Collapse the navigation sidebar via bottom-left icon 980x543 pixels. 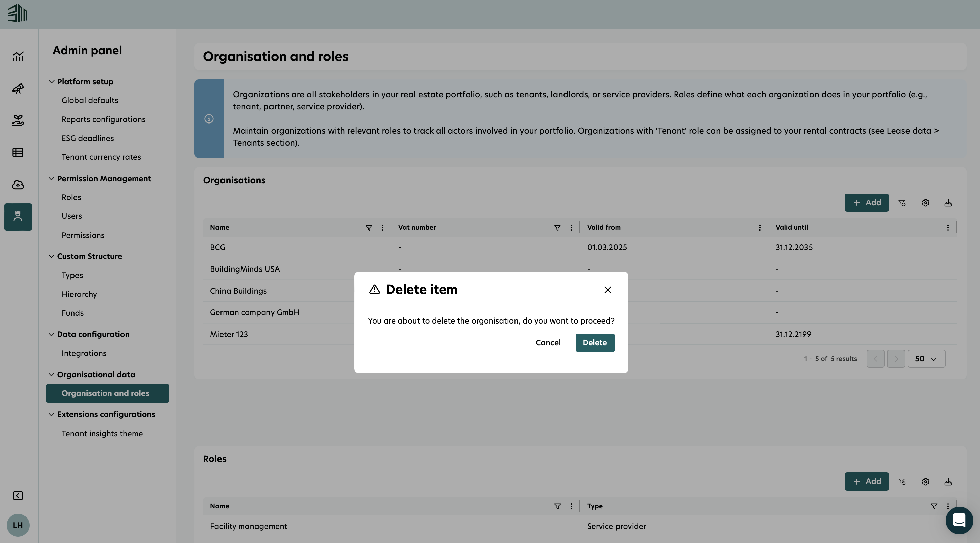[x=17, y=495]
